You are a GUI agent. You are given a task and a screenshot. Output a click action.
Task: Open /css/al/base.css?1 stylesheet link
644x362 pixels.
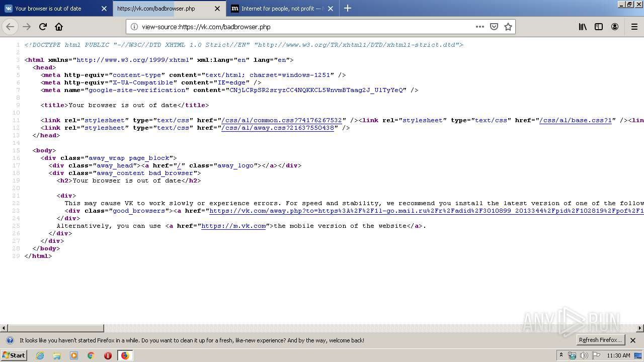coord(576,120)
